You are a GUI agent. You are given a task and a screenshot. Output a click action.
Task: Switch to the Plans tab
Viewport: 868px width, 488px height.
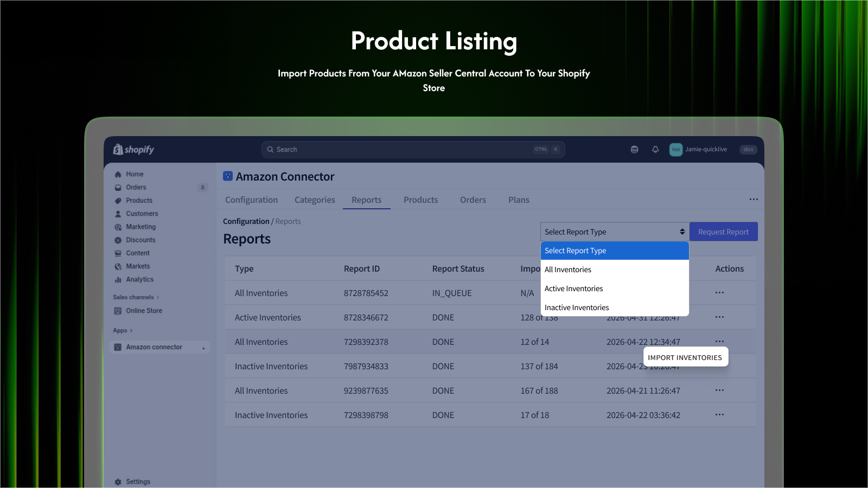519,200
